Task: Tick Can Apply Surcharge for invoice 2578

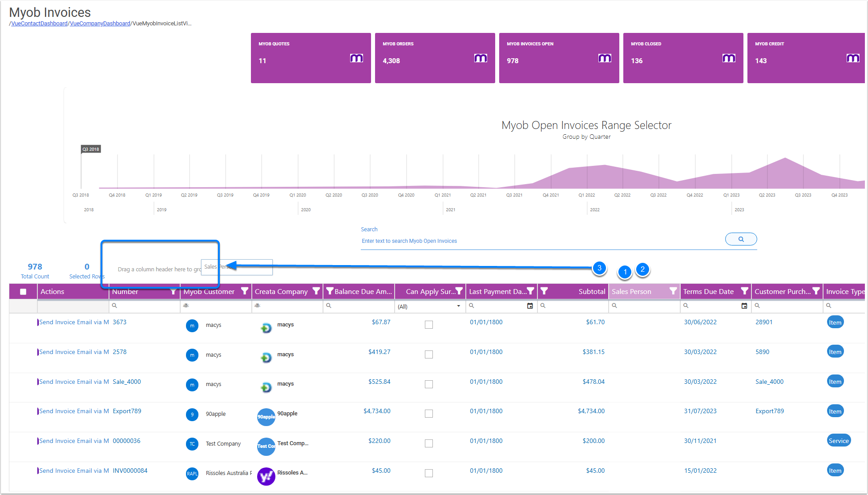Action: (429, 354)
